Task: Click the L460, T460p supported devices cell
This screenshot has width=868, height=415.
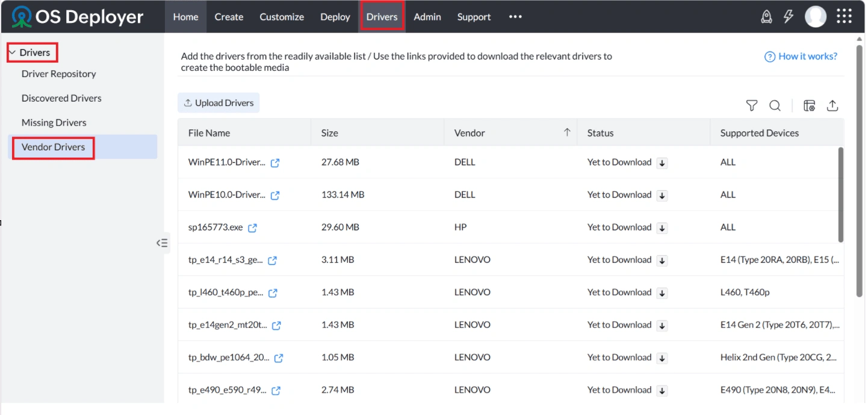Action: point(745,292)
